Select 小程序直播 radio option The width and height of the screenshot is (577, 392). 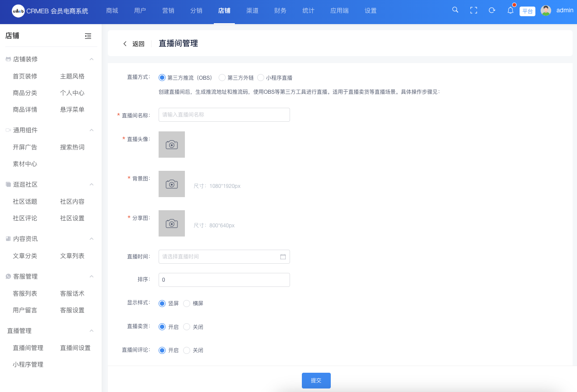(x=261, y=78)
